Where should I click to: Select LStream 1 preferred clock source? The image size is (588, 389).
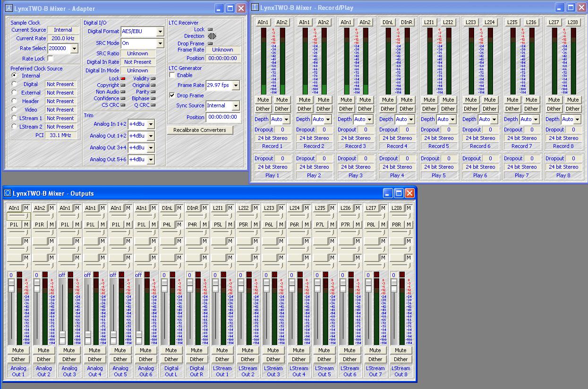pyautogui.click(x=14, y=118)
